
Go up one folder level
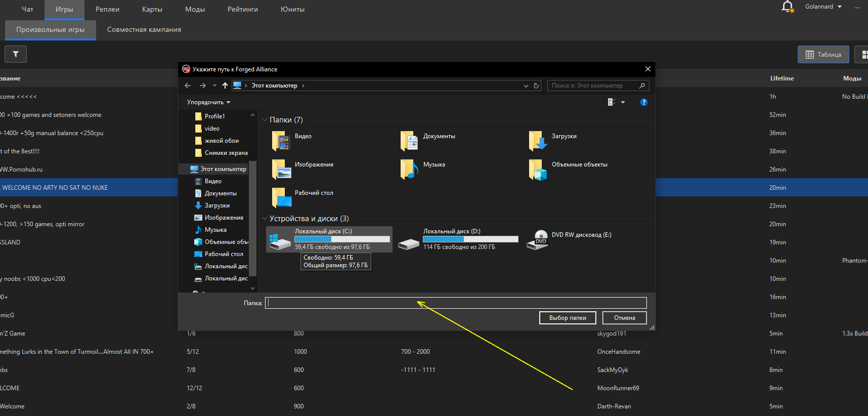pyautogui.click(x=225, y=86)
